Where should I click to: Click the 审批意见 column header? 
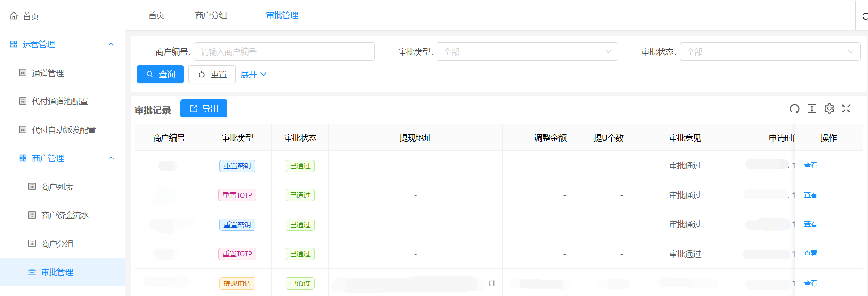(x=685, y=138)
